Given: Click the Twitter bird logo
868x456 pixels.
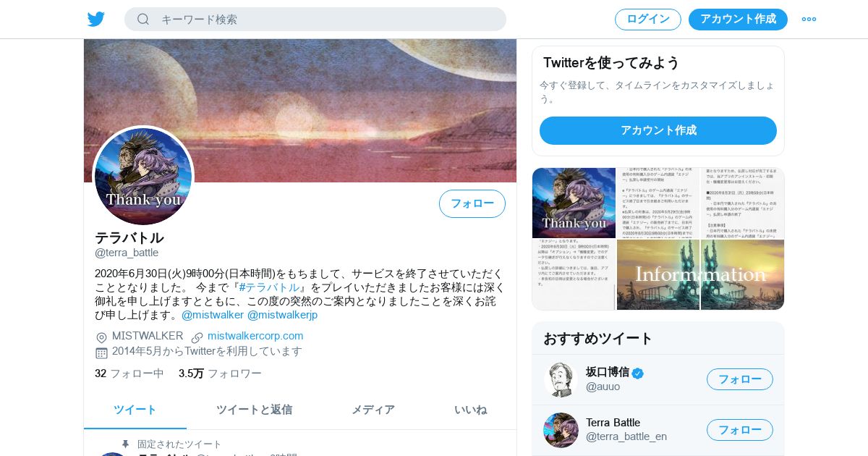Looking at the screenshot, I should (x=96, y=19).
